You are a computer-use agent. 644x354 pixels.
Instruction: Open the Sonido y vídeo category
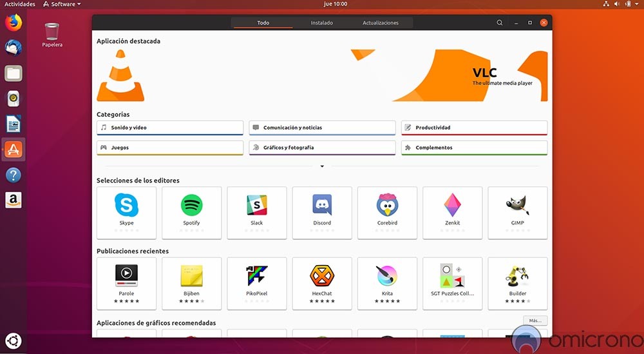[170, 128]
